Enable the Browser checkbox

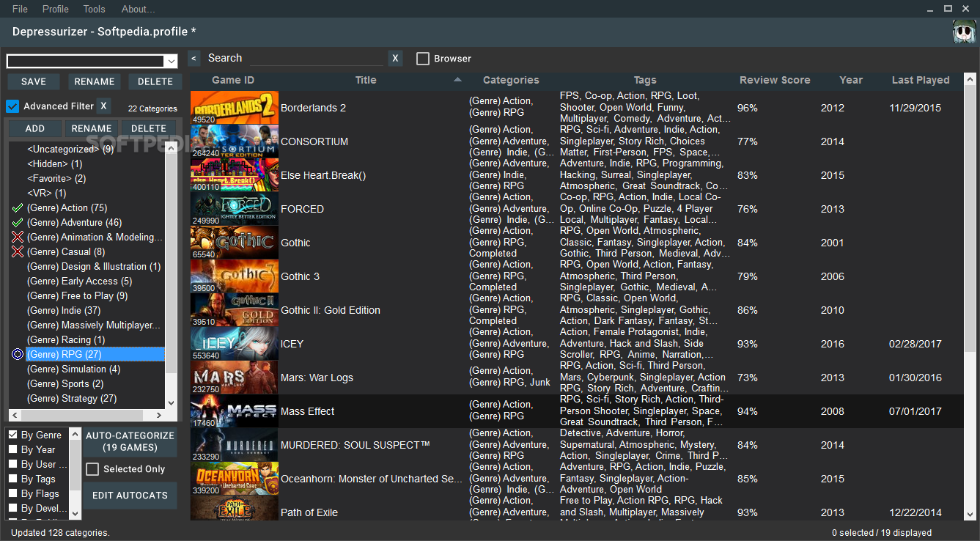tap(423, 59)
